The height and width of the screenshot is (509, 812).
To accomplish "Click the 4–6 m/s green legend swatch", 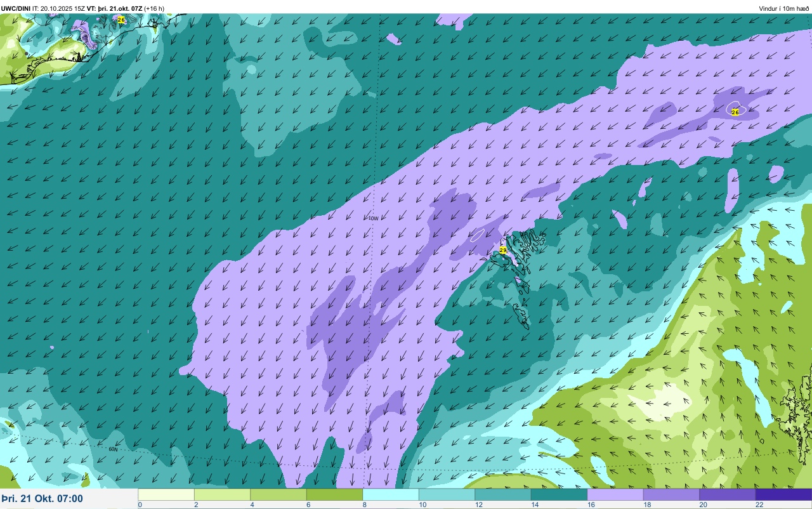I will click(x=278, y=494).
